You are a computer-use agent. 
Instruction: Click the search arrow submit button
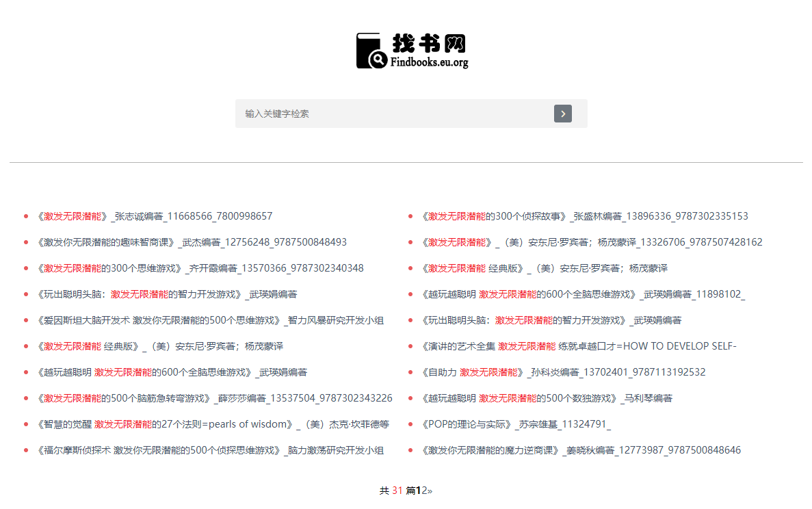562,114
